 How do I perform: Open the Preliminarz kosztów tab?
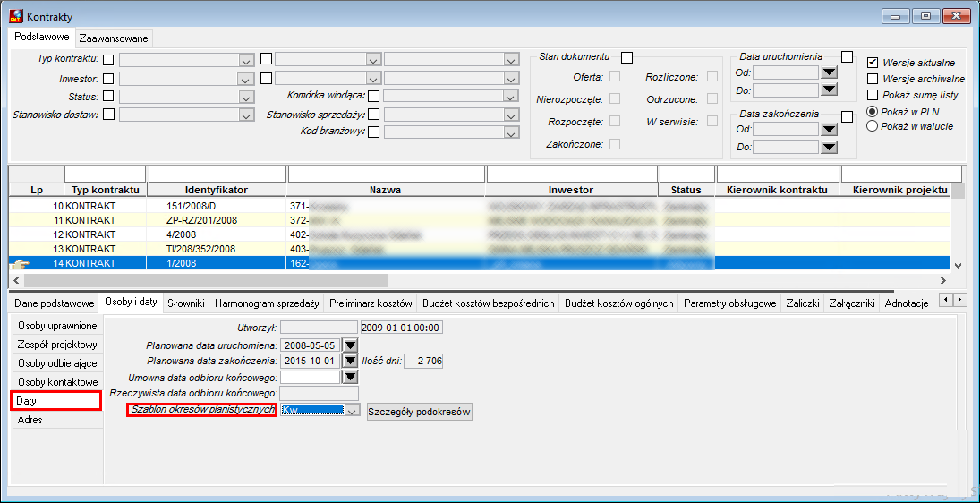pos(371,303)
